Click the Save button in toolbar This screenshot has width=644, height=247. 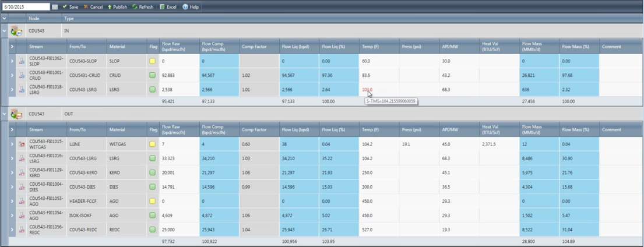70,7
